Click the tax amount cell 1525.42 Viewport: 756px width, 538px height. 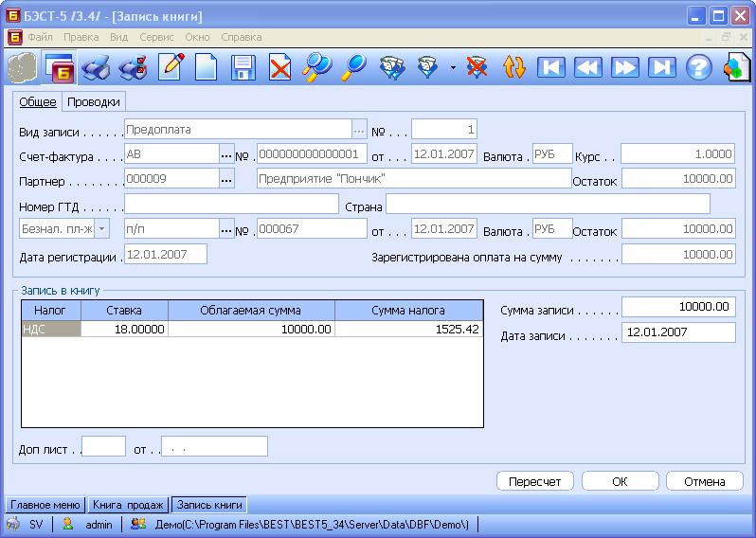(409, 330)
